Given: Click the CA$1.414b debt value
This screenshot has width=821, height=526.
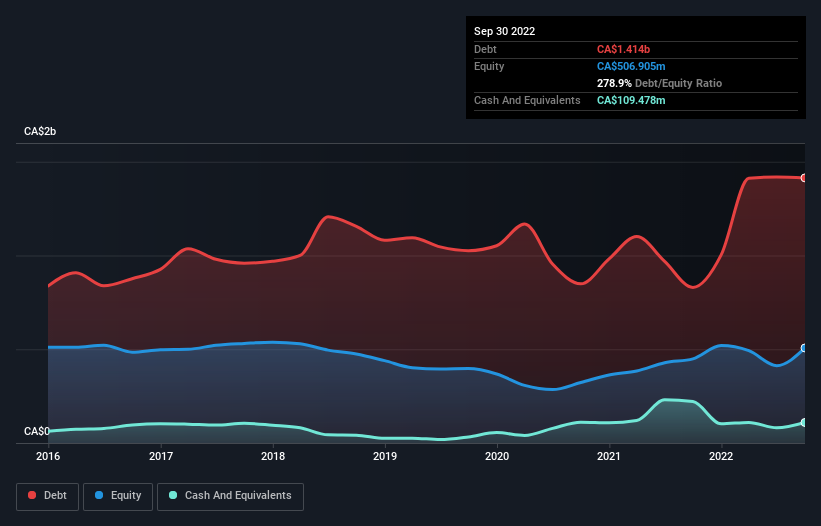Looking at the screenshot, I should click(x=623, y=49).
